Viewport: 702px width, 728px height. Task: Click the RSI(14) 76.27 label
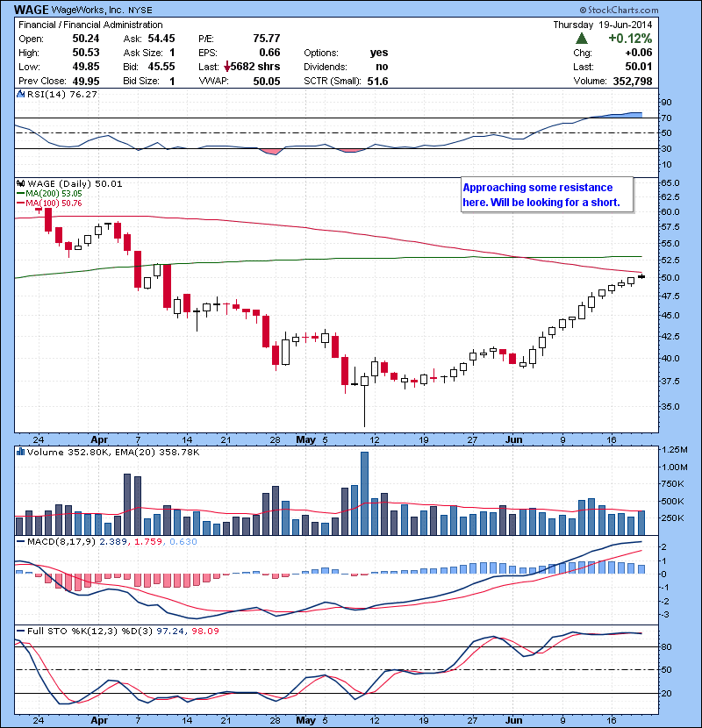[x=62, y=94]
